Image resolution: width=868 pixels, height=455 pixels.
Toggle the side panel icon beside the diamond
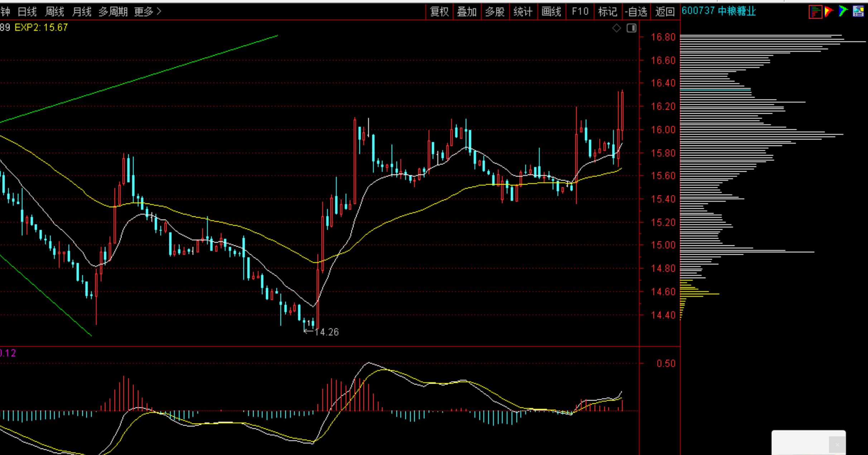[631, 28]
